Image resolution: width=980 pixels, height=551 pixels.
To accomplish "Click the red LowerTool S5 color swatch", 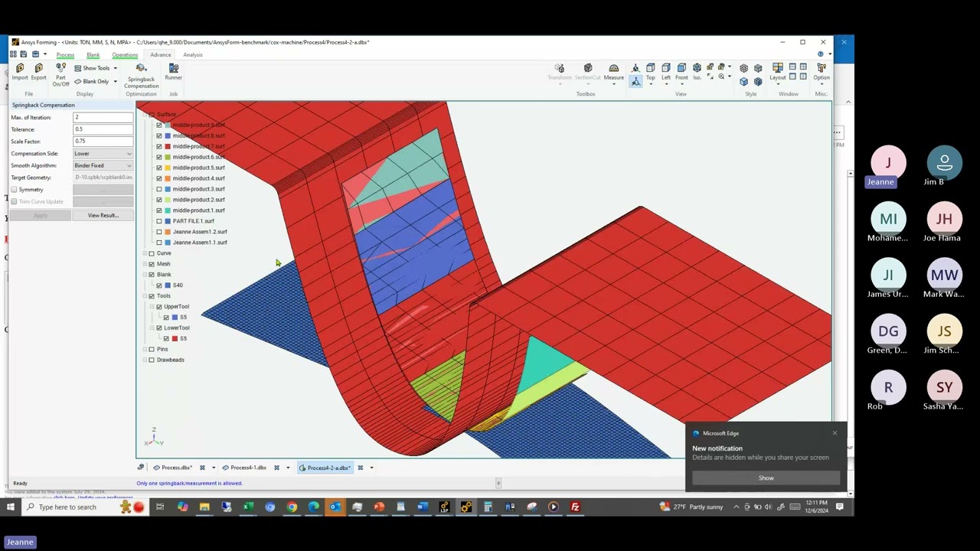I will pyautogui.click(x=175, y=338).
